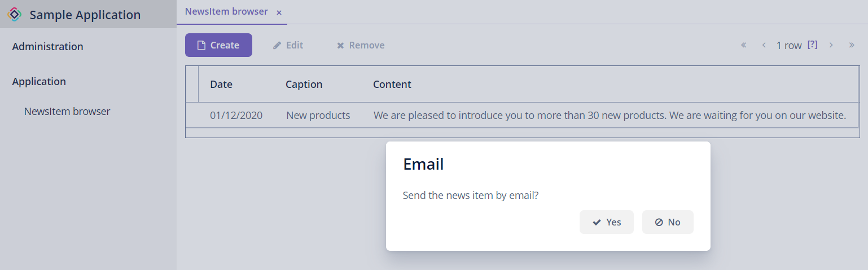Viewport: 868px width, 270px height.
Task: Sort table by Content column header
Action: pyautogui.click(x=392, y=85)
